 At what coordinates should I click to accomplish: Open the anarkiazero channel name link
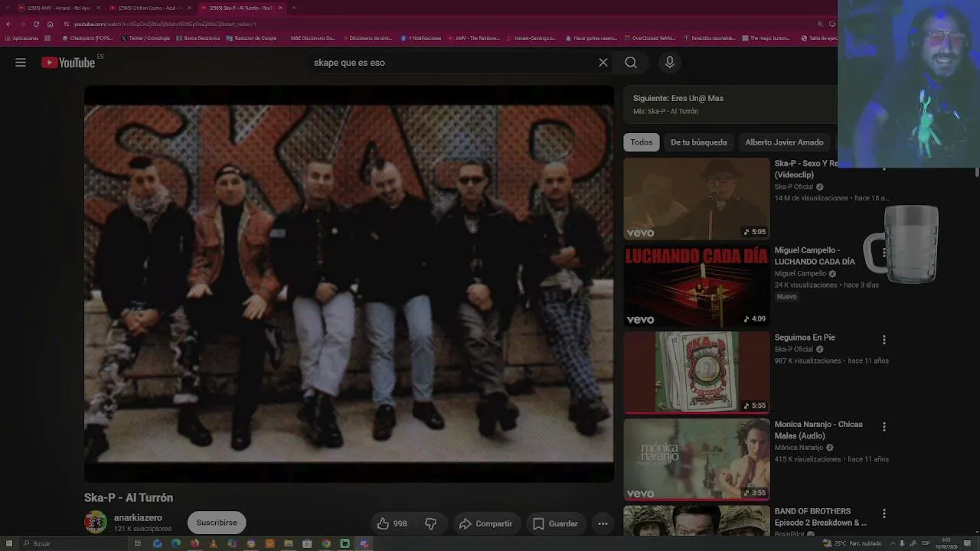[x=138, y=518]
